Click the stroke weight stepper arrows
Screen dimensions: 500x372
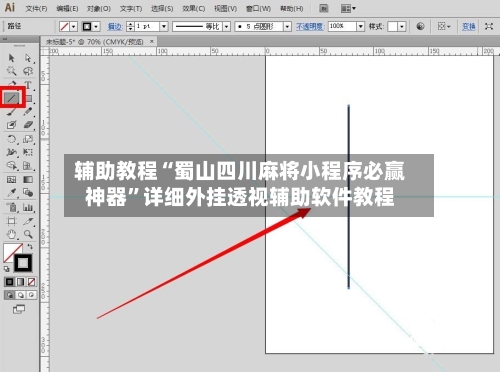(130, 26)
